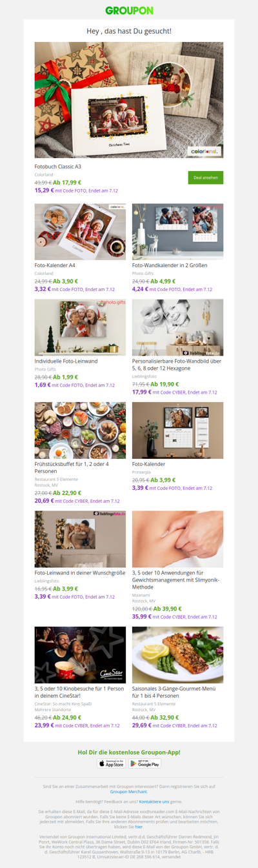This screenshot has width=258, height=868.
Task: Click the "hier" unsubscribe link
Action: [139, 826]
